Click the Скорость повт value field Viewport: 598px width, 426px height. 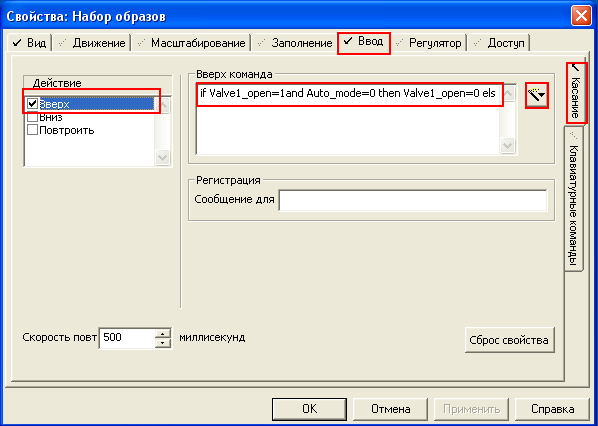(x=127, y=338)
